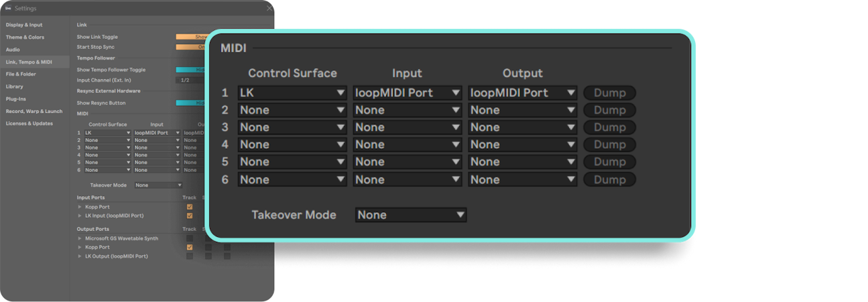Open the Licenses & Updates tab
The width and height of the screenshot is (868, 302).
pyautogui.click(x=29, y=123)
